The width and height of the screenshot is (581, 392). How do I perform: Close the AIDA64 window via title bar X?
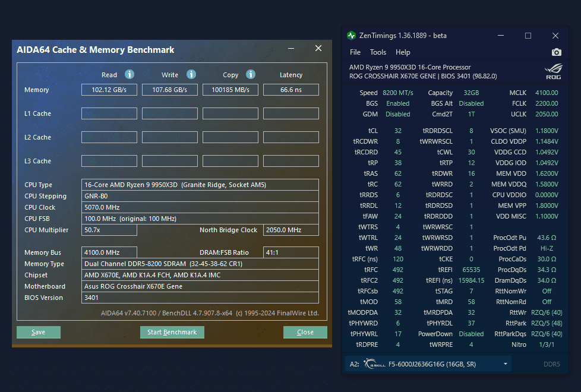pyautogui.click(x=318, y=48)
